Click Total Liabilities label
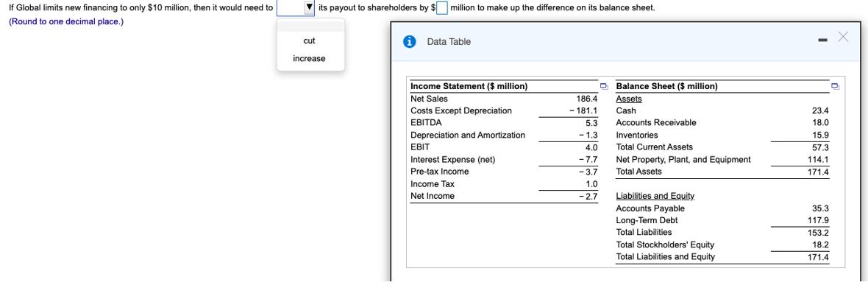868x299 pixels. tap(644, 233)
